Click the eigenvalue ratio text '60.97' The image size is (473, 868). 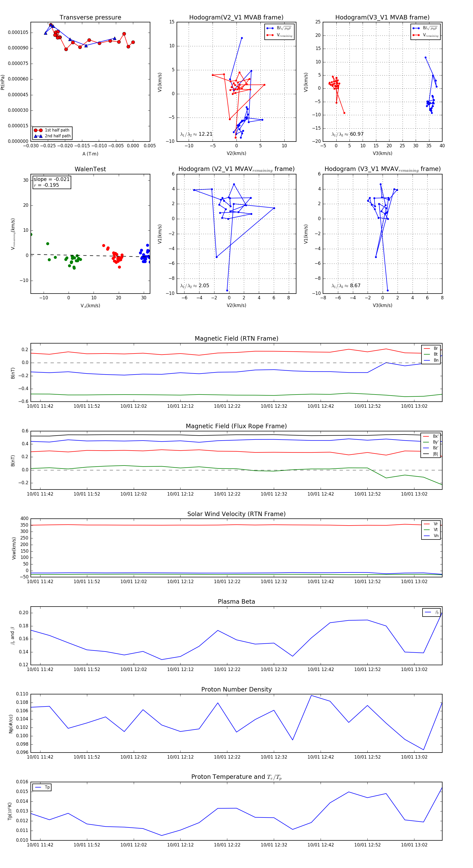(x=357, y=134)
